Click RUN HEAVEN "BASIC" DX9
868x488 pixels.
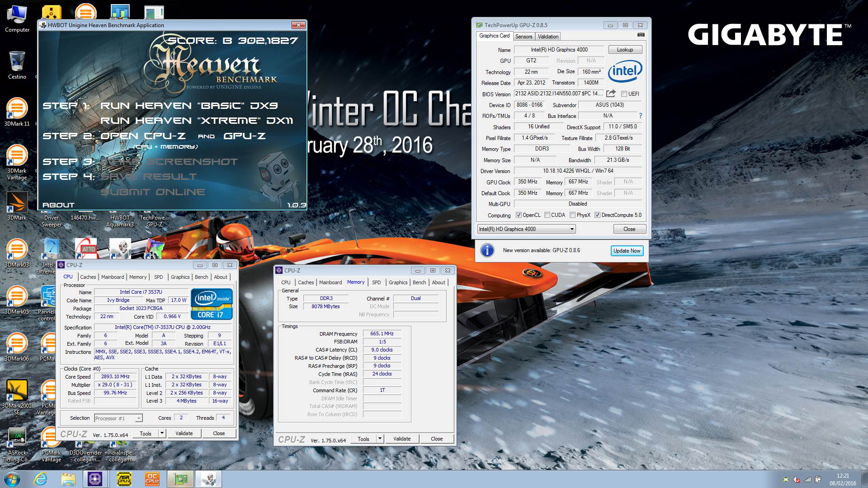point(189,105)
